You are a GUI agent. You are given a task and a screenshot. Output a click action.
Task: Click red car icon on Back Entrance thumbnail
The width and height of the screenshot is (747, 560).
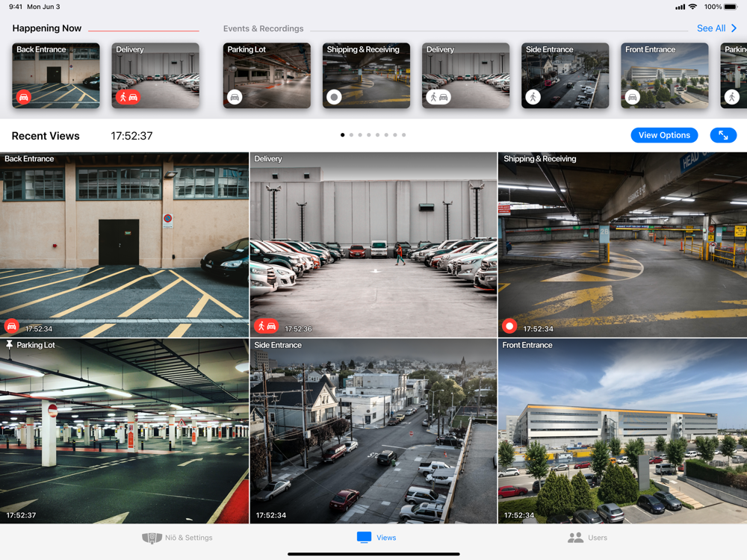(x=23, y=97)
